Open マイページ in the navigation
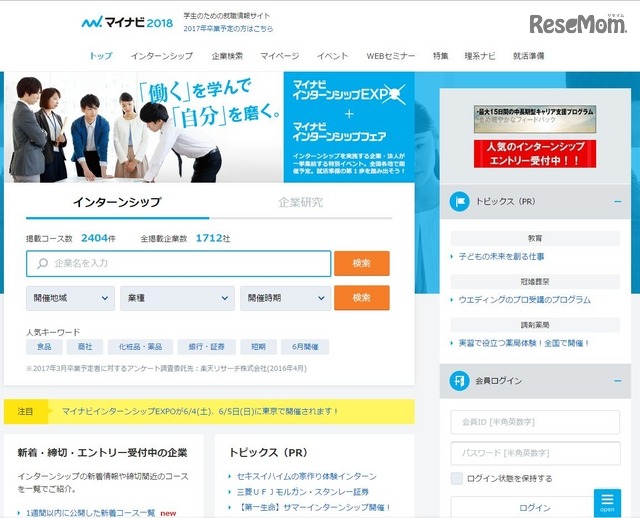Screen dimensions: 640x518 tap(280, 56)
